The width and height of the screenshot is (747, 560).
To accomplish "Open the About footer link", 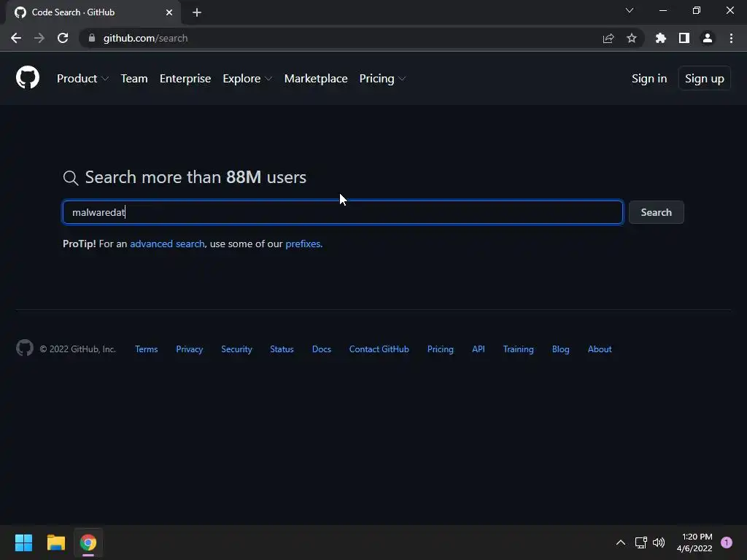I will 600,349.
